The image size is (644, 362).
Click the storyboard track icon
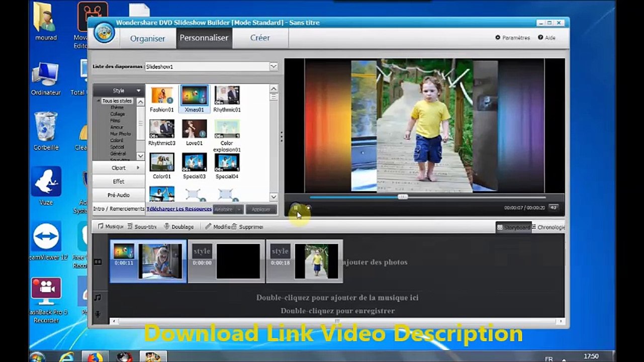pyautogui.click(x=98, y=262)
